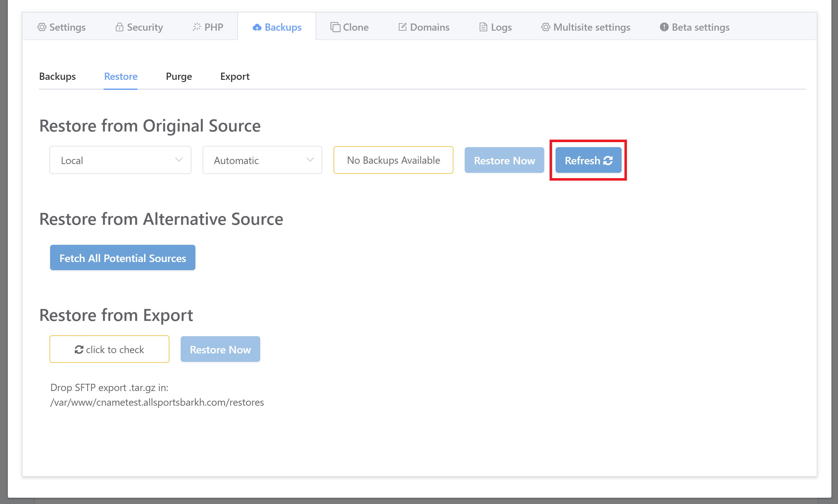Screen dimensions: 838x504
Task: Click Restore Now under Original Source
Action: 504,160
